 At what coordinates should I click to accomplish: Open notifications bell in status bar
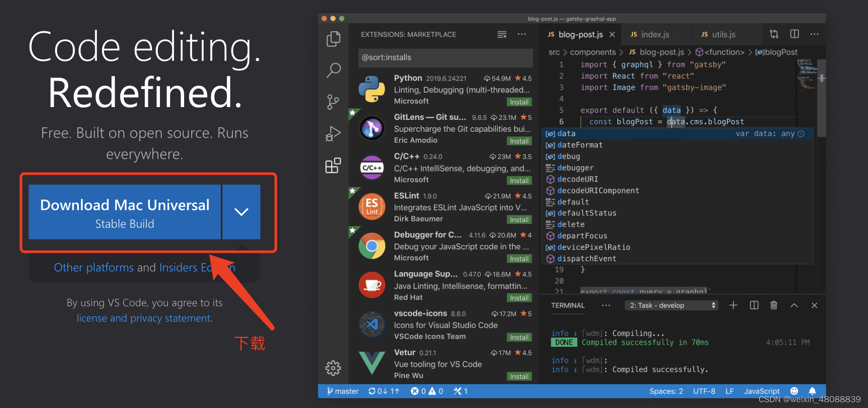pos(812,391)
